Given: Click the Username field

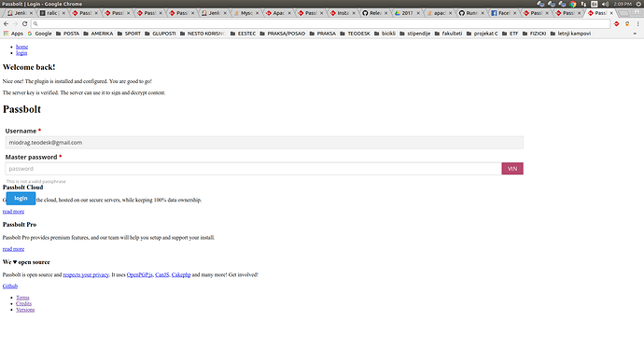Looking at the screenshot, I should 264,143.
